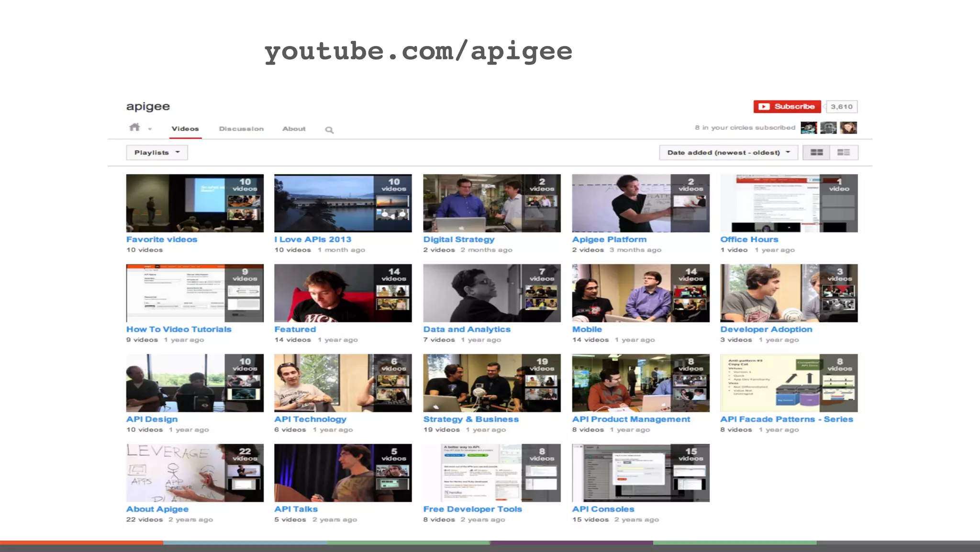Open the API Facade Patterns - Series link
Viewport: 980px width, 552px height.
coord(786,419)
